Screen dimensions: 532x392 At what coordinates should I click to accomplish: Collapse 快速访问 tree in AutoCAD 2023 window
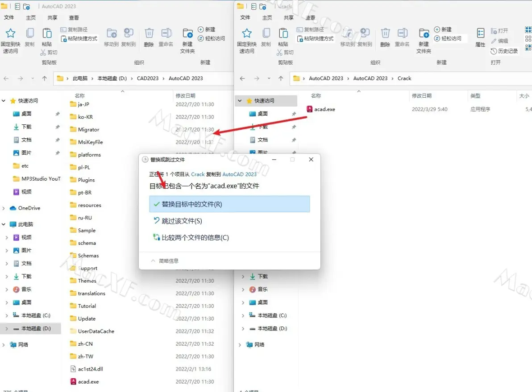pyautogui.click(x=4, y=101)
